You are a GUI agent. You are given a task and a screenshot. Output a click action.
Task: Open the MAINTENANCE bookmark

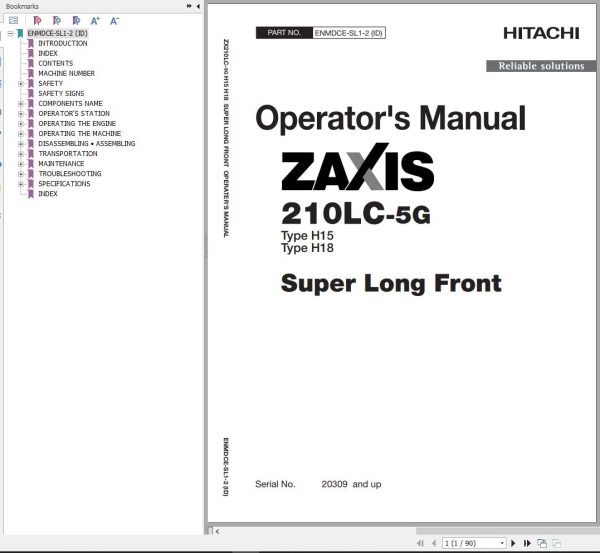pos(61,164)
